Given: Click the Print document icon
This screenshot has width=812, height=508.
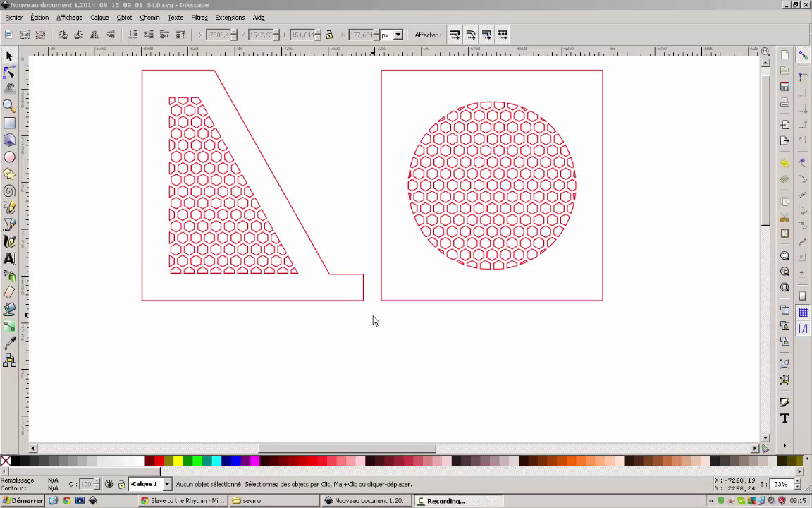Looking at the screenshot, I should pyautogui.click(x=785, y=103).
